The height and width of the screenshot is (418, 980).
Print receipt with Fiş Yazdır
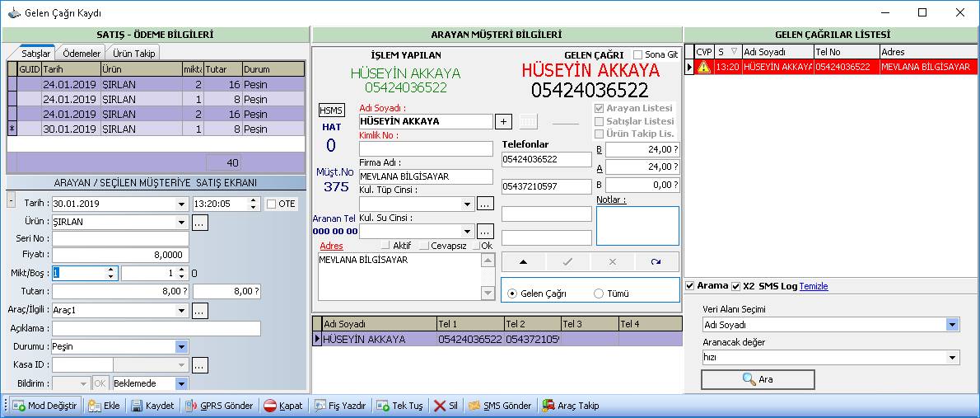339,406
